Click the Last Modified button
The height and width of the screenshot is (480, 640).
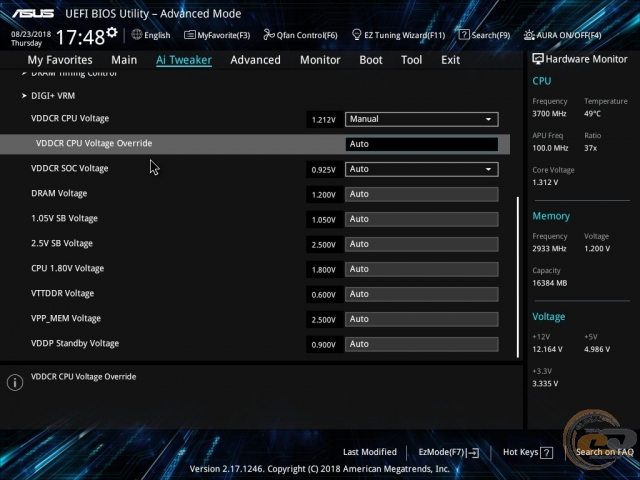tap(370, 452)
